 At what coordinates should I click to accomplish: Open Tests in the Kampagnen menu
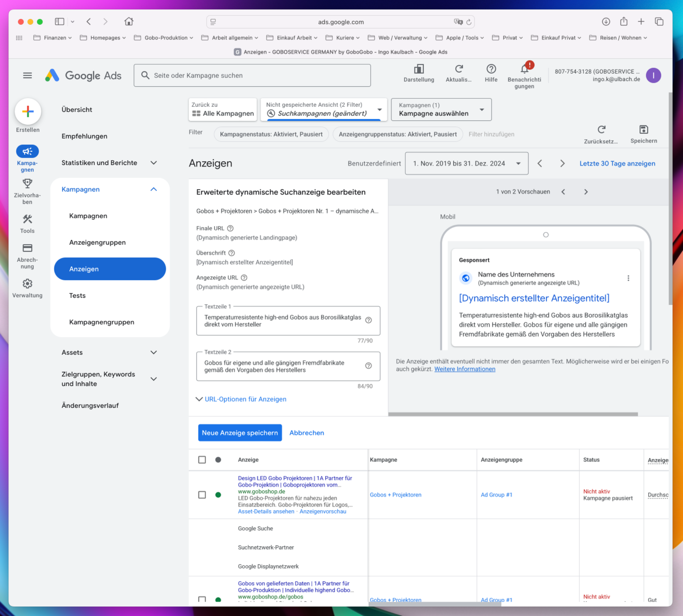[78, 296]
